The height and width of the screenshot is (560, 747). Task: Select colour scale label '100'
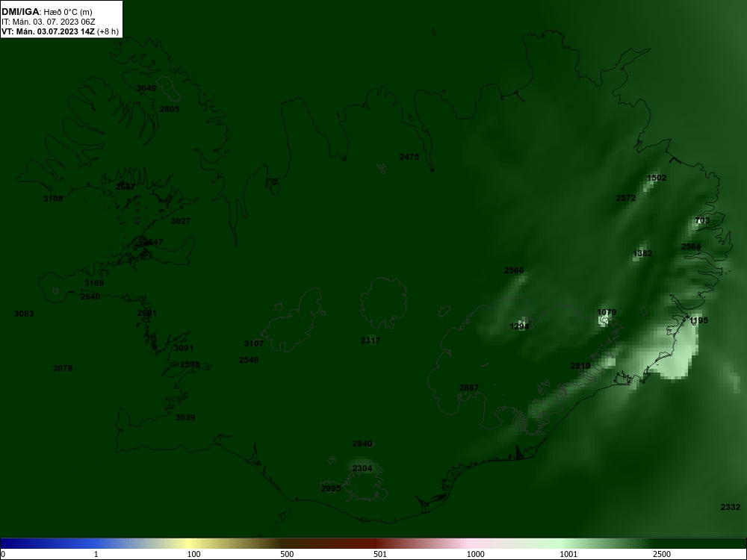[x=194, y=554]
